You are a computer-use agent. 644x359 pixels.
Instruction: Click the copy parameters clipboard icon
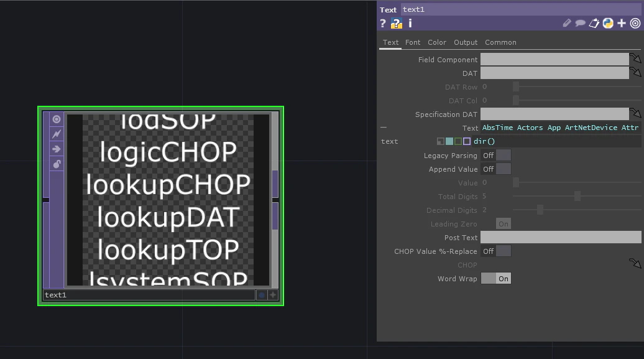[594, 24]
